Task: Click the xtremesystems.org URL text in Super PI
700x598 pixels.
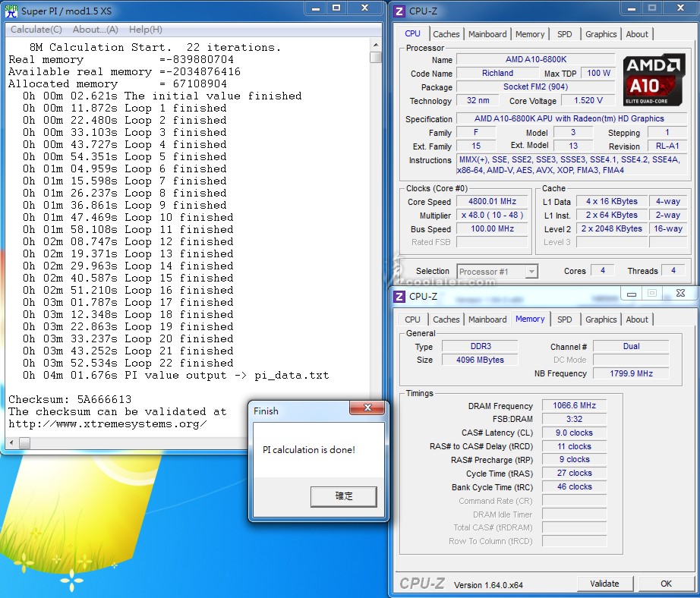Action: 107,424
